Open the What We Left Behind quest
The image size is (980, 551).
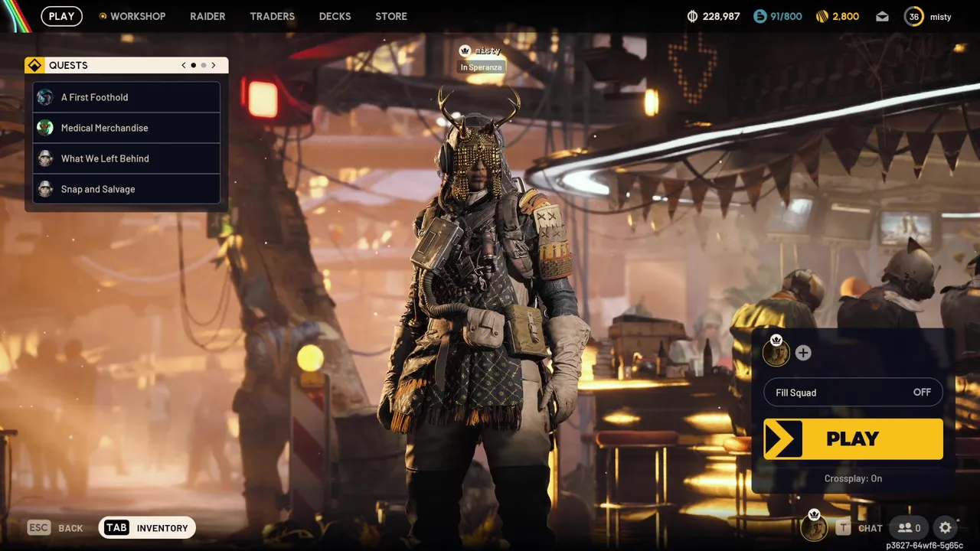126,158
